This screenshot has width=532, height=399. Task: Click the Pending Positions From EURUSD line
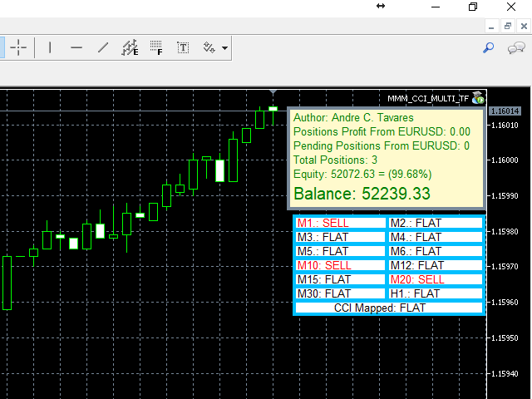[x=382, y=146]
